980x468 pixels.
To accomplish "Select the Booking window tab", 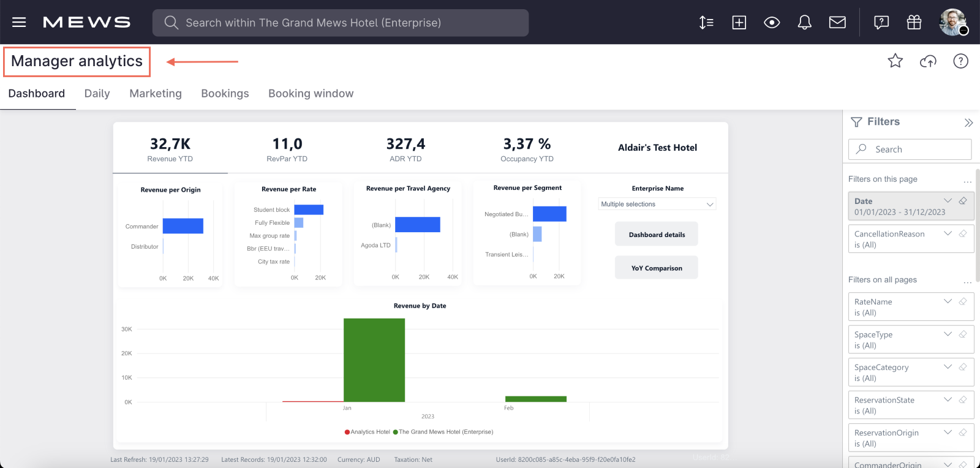I will (311, 93).
